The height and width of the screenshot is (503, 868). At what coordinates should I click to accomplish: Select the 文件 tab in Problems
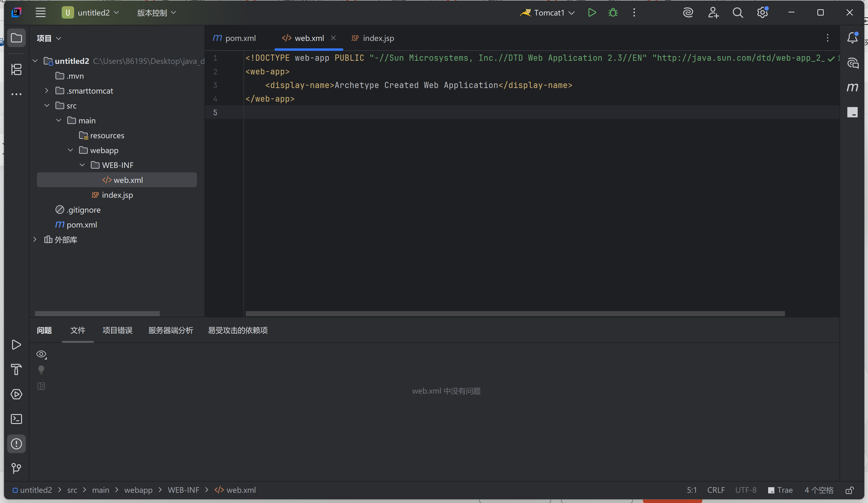click(78, 330)
